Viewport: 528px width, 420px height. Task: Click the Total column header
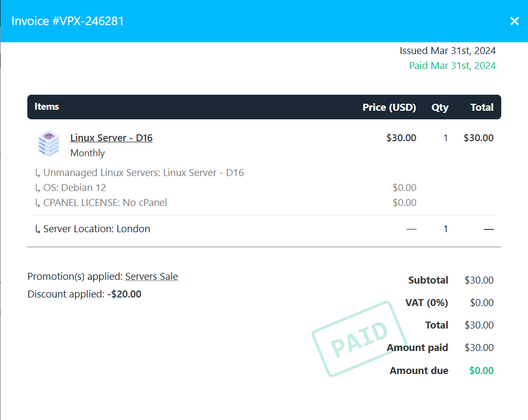482,107
